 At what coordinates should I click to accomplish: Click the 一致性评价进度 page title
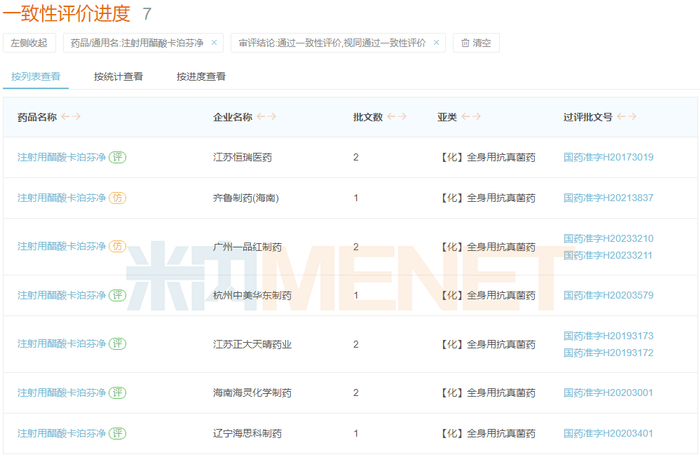[x=67, y=13]
